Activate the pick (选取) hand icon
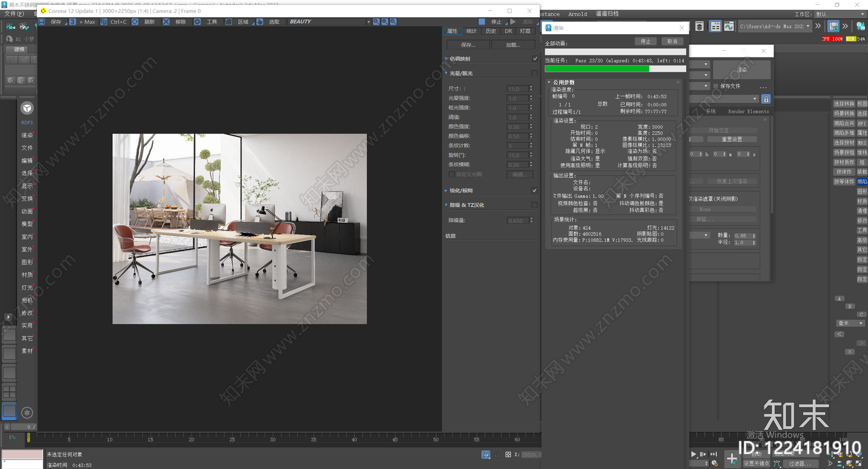868x469 pixels. click(259, 22)
